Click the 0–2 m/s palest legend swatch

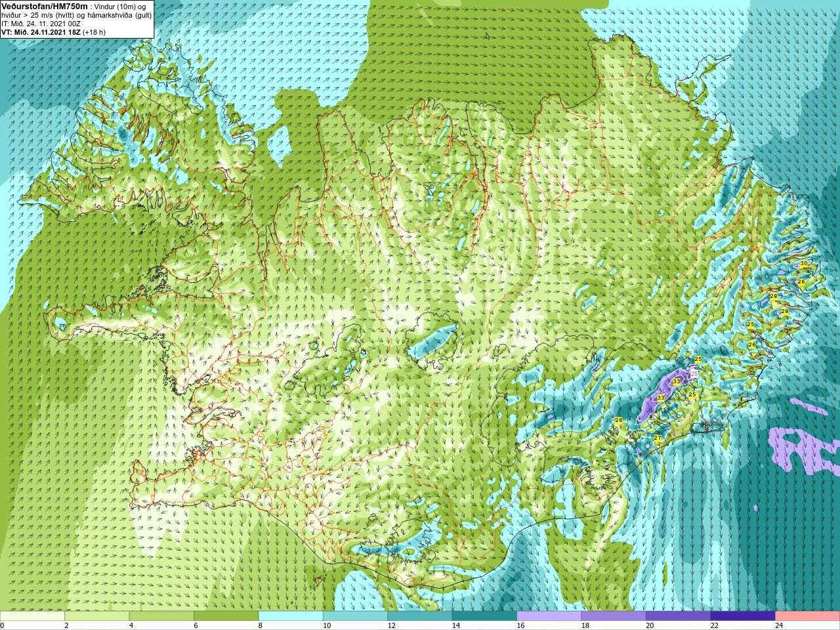pyautogui.click(x=32, y=616)
